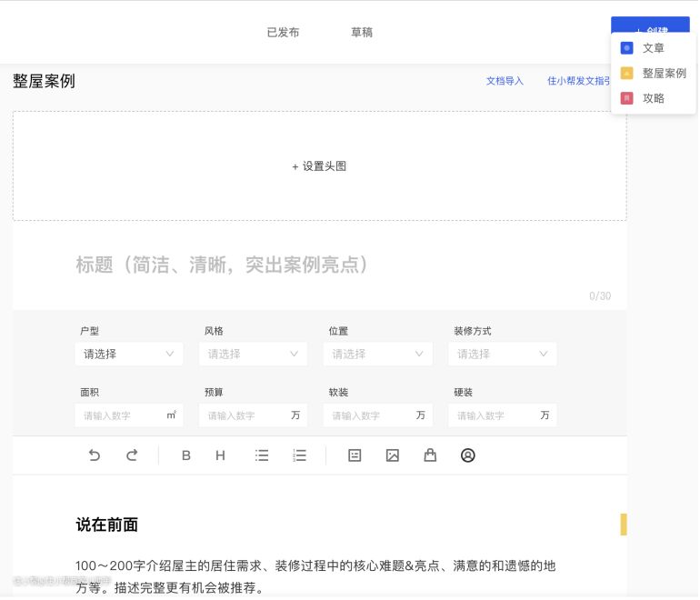Open the 住小帮发文指引 link
700x600 pixels.
(578, 81)
